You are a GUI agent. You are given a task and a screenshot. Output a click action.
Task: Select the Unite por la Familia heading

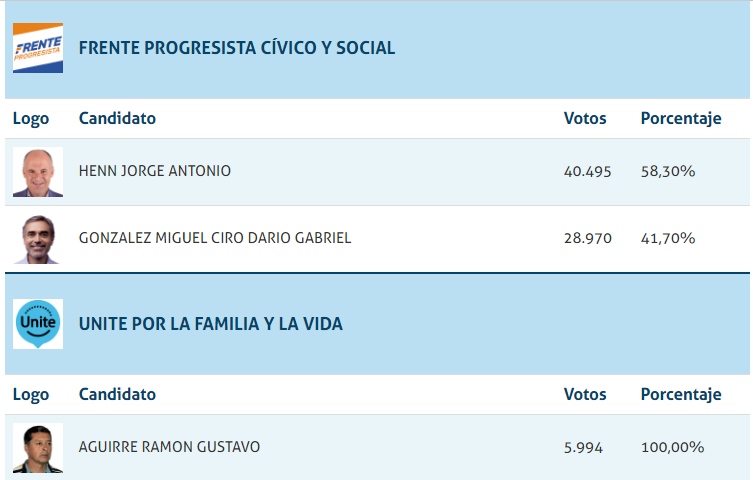coord(210,324)
